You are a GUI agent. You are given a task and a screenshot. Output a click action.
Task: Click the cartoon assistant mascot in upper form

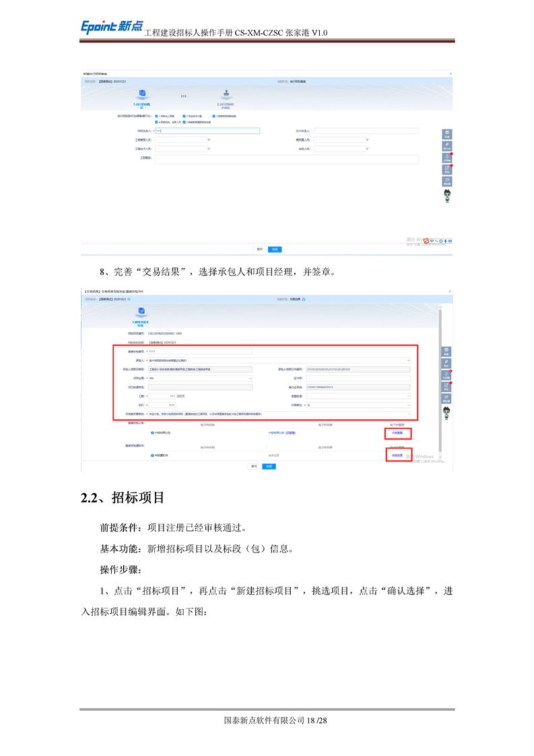446,195
